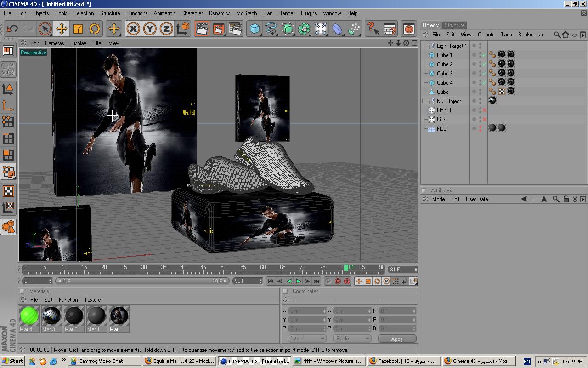Enable Light red X toggle
Viewport: 588px width, 368px height.
[x=484, y=120]
